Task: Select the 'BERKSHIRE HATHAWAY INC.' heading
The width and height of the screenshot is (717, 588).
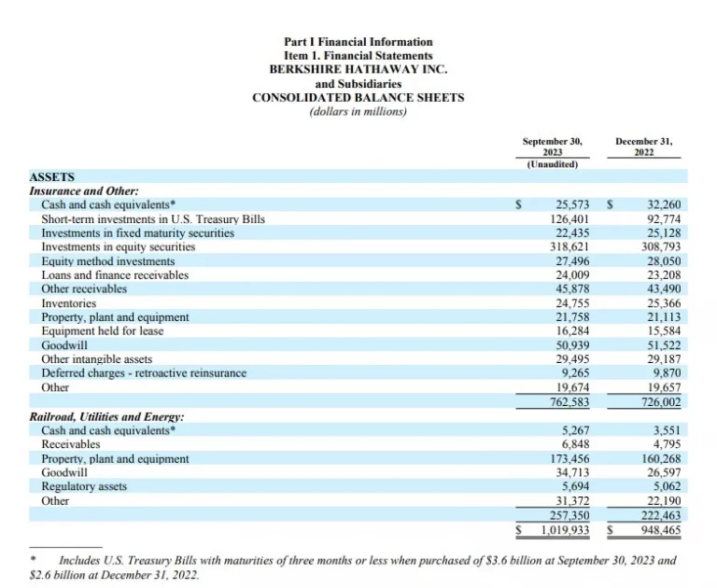Action: point(358,70)
